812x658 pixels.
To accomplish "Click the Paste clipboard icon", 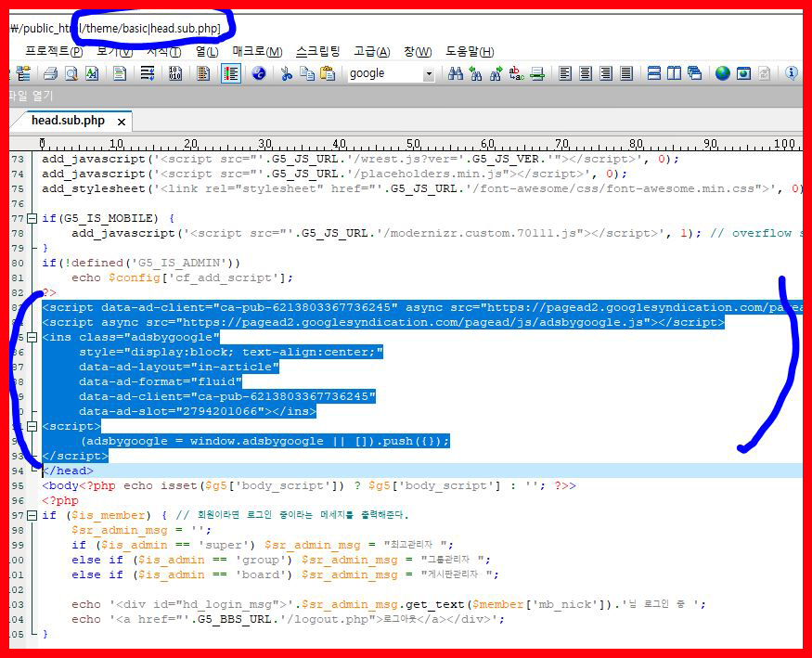I will point(328,73).
